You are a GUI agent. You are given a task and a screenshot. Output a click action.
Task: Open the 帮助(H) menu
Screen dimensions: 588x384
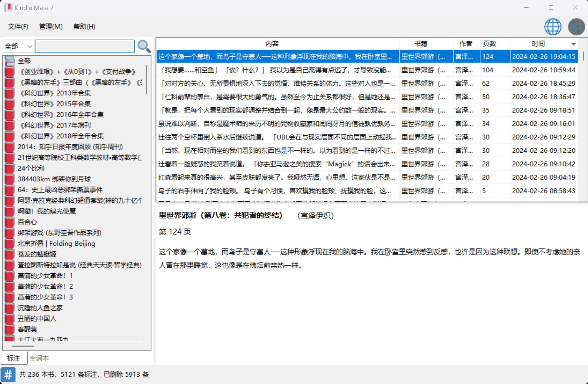[x=84, y=27]
